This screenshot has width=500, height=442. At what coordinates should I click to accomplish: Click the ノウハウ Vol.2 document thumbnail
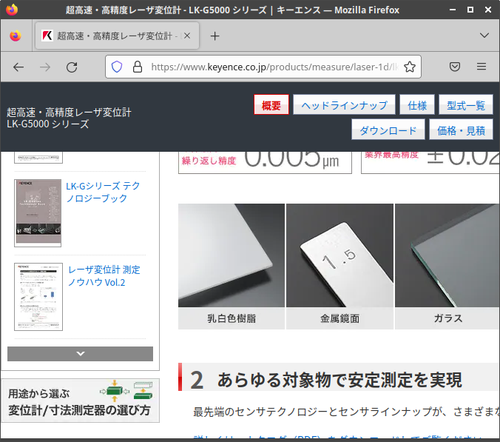[x=38, y=297]
